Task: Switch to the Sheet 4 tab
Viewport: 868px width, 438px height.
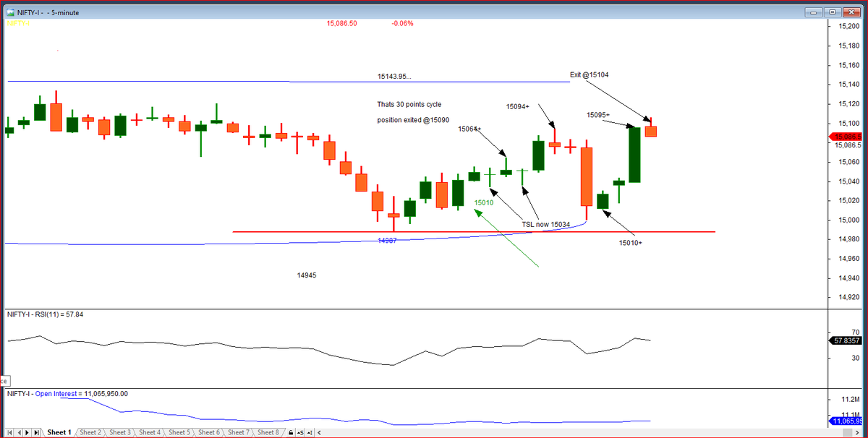Action: [150, 432]
